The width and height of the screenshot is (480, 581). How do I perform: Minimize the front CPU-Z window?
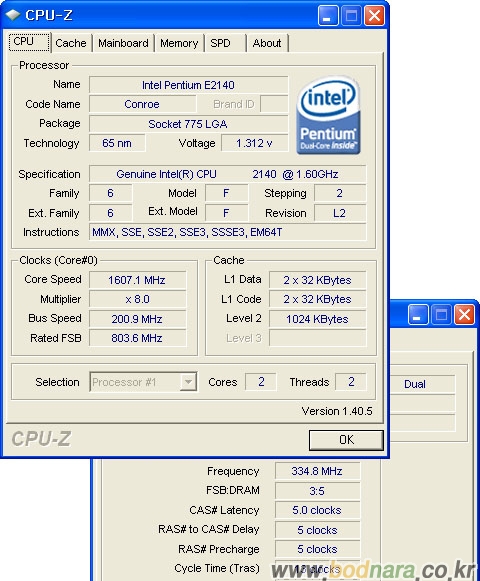pyautogui.click(x=328, y=16)
